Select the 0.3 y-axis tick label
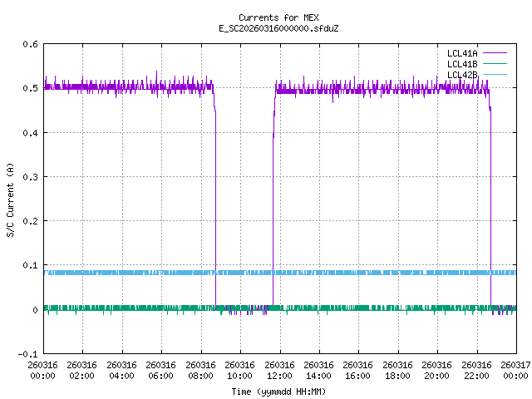 (29, 177)
